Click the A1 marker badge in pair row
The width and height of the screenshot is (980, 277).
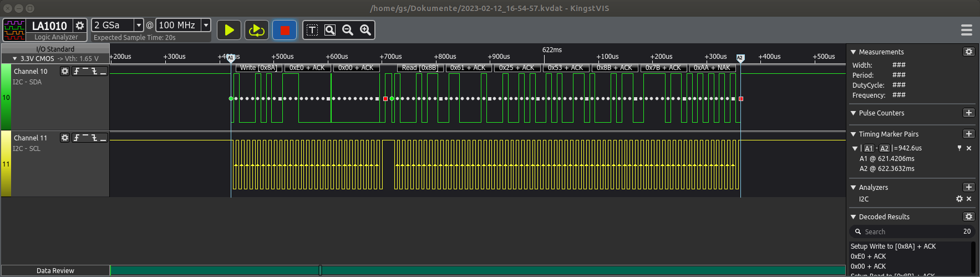[869, 148]
